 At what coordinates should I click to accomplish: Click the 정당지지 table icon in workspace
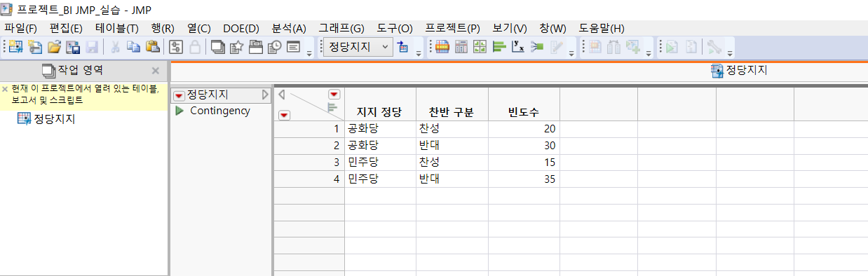pyautogui.click(x=25, y=118)
